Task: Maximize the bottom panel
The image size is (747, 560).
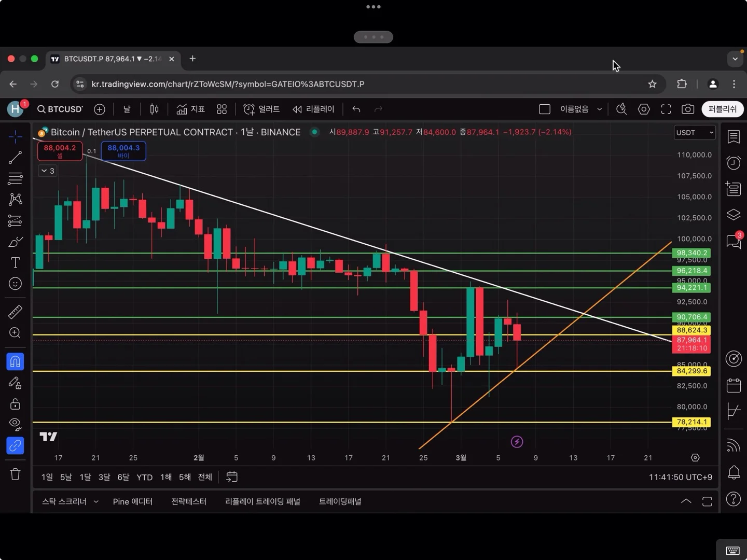Action: click(707, 501)
